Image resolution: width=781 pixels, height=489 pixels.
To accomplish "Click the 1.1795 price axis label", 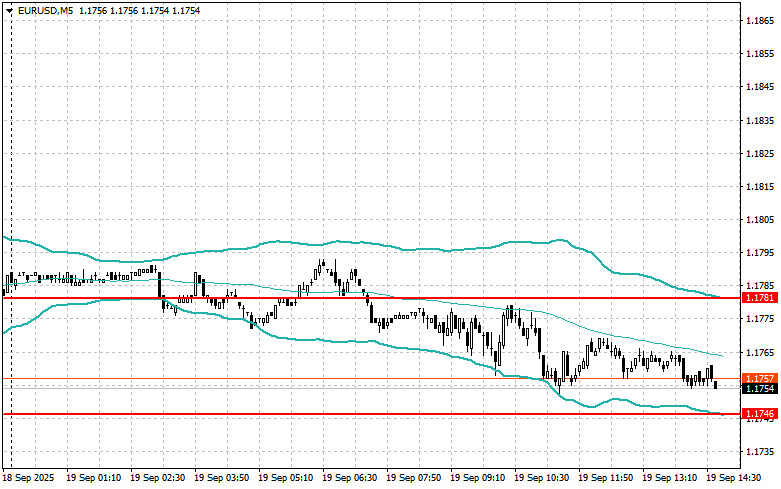I will [x=760, y=253].
